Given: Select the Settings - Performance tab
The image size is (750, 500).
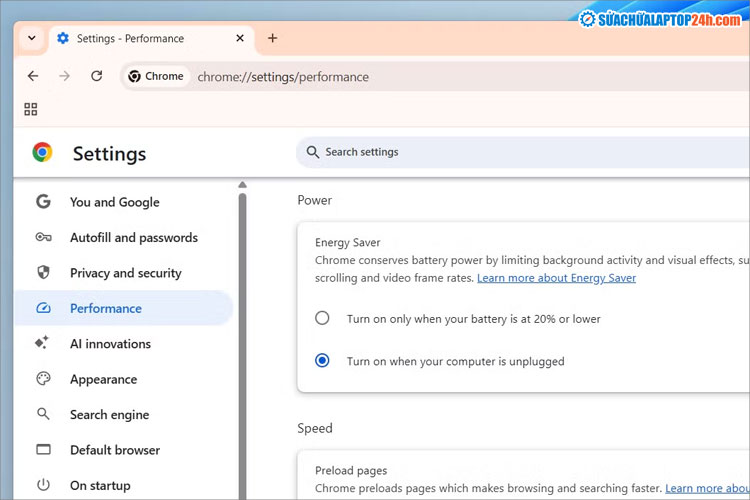Looking at the screenshot, I should (x=152, y=38).
